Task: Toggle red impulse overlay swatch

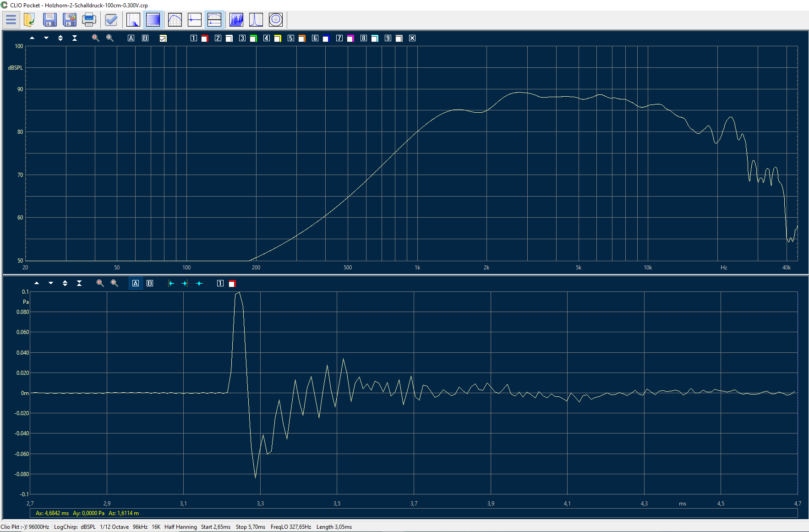Action: [232, 284]
